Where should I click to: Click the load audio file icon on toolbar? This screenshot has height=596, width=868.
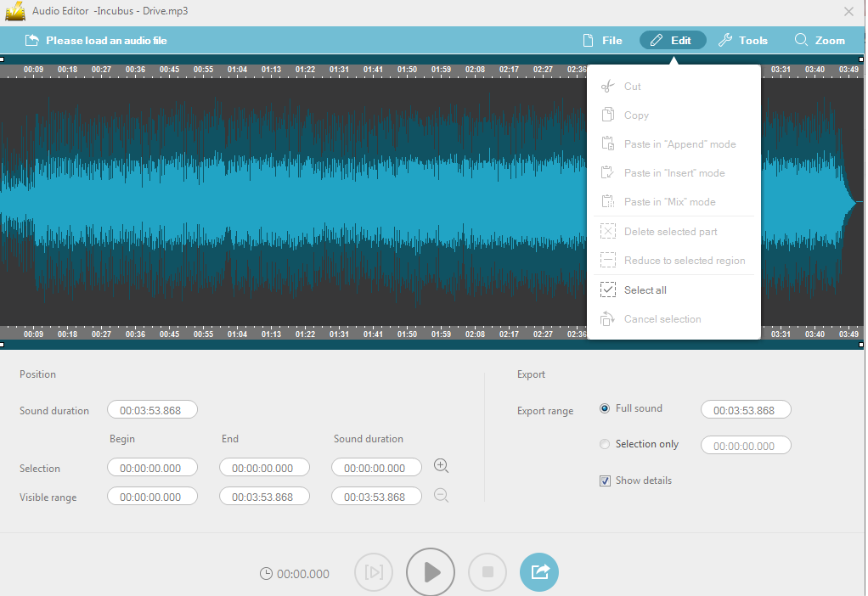pyautogui.click(x=32, y=39)
